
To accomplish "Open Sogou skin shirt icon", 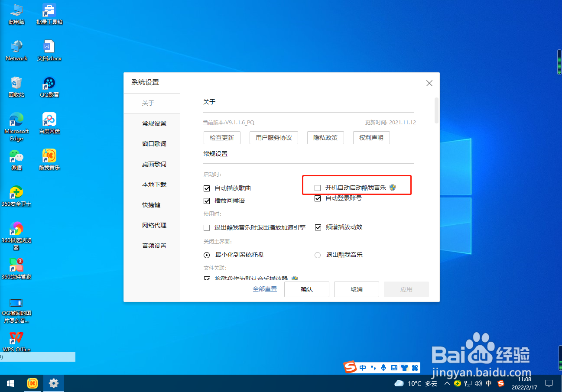I will point(404,368).
